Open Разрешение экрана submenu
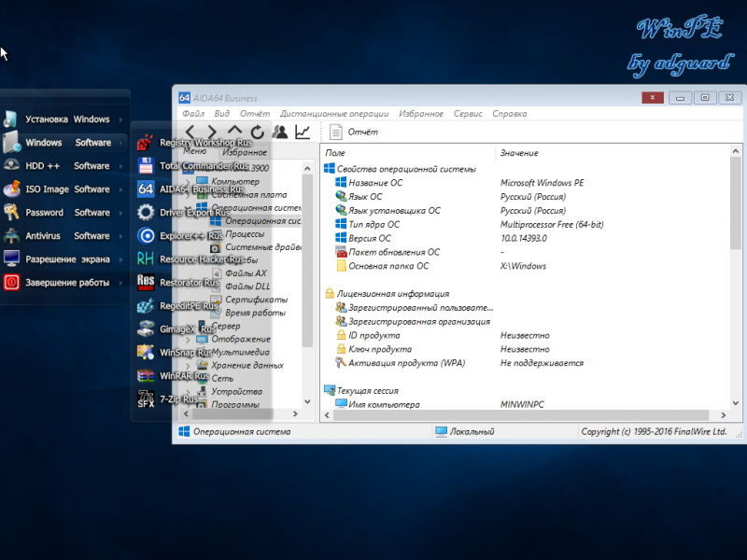The height and width of the screenshot is (560, 747). click(x=65, y=259)
